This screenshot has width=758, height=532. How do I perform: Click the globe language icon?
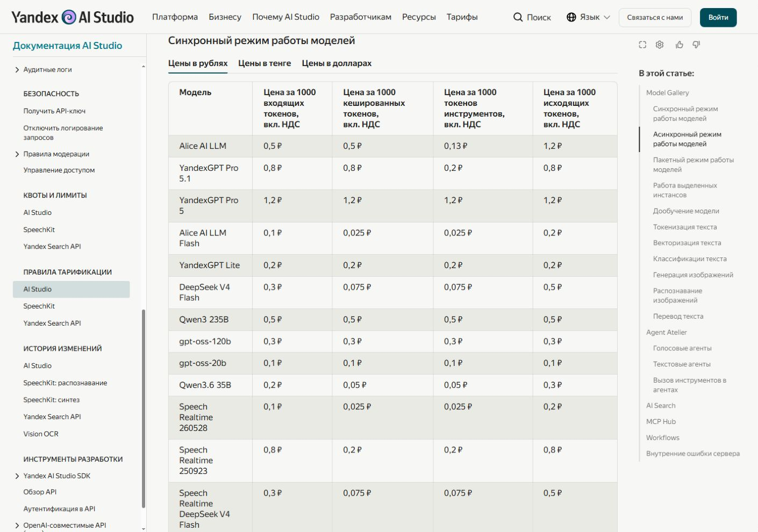tap(571, 17)
